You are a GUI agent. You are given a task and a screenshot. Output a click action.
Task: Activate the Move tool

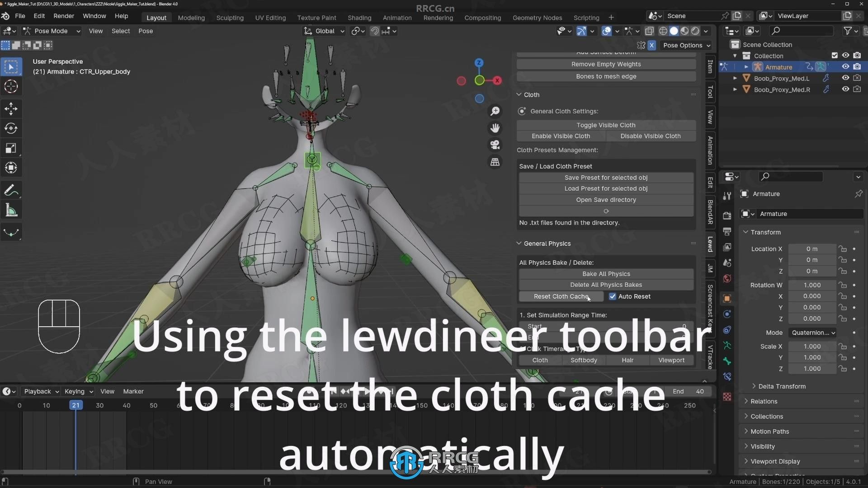coord(11,108)
